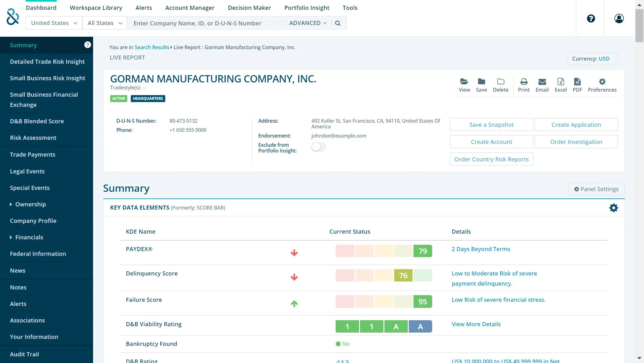This screenshot has height=363, width=644.
Task: Click the PAYDEX downward trend arrow
Action: pos(294,253)
